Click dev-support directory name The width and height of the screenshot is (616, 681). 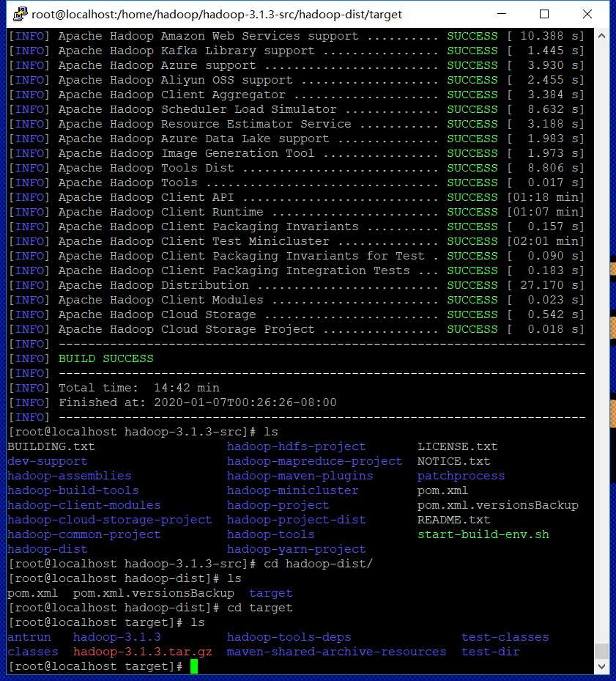48,461
